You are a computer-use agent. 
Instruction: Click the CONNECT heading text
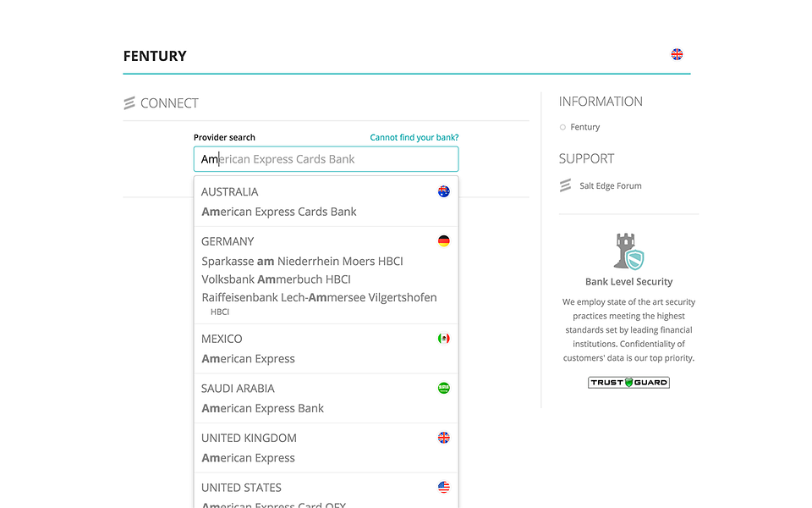click(169, 103)
